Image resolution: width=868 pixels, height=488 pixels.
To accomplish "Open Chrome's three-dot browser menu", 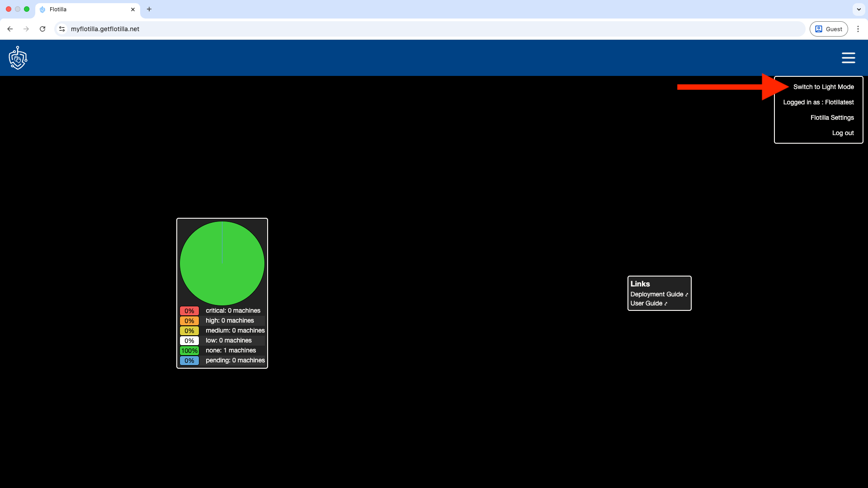I will 858,28.
